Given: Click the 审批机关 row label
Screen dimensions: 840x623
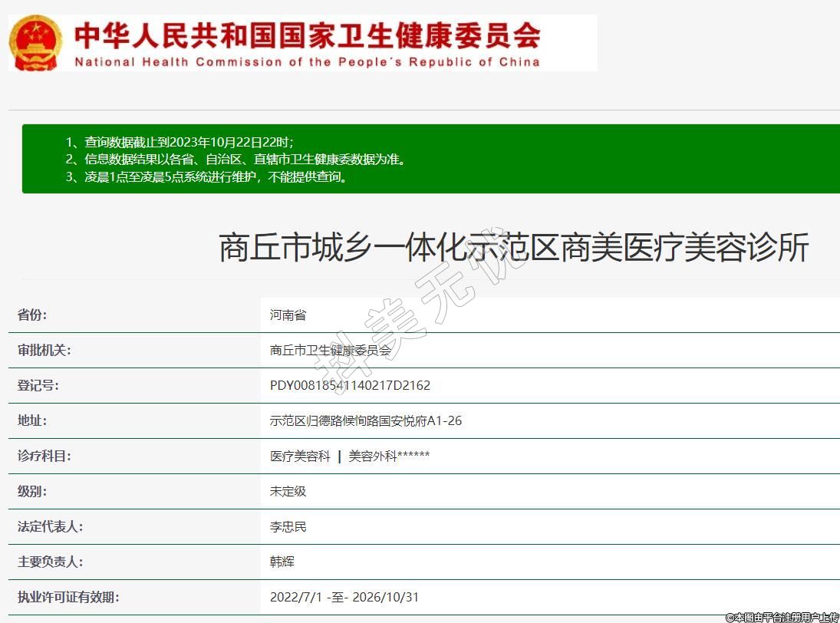Looking at the screenshot, I should (x=44, y=350).
